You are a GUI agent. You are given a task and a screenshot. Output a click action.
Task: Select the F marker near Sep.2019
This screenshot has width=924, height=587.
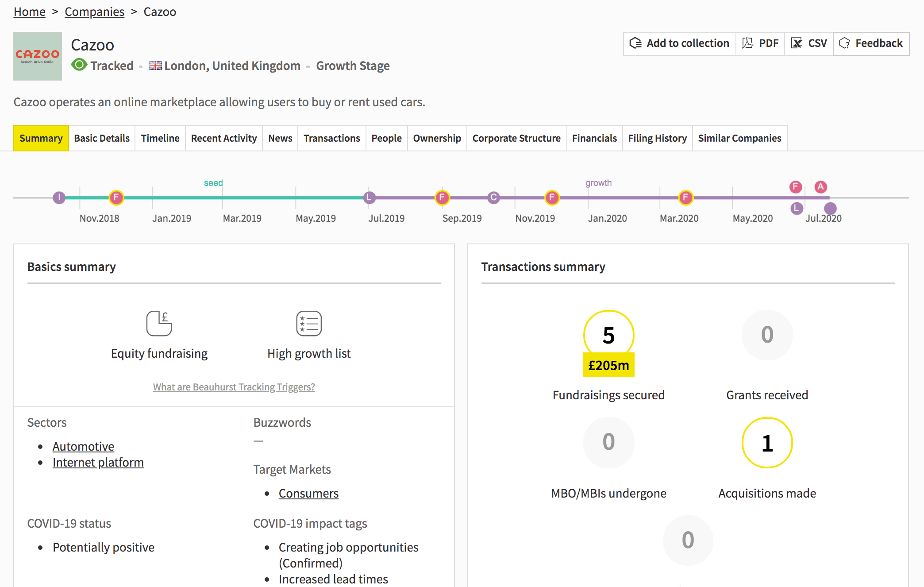(442, 197)
